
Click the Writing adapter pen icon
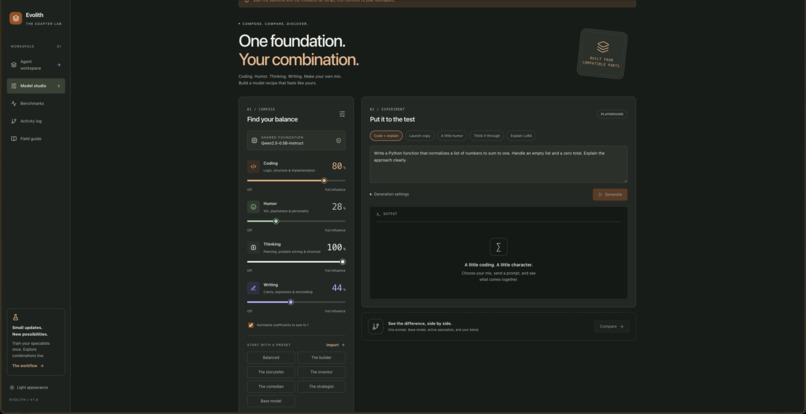click(253, 288)
